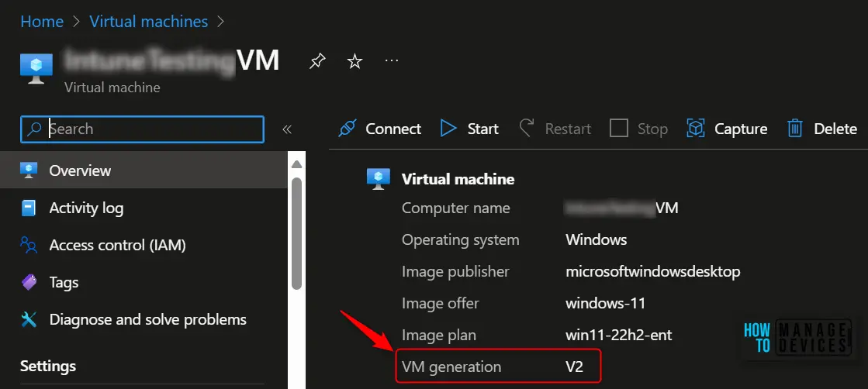Start the virtual machine
This screenshot has height=389, width=868.
[469, 129]
